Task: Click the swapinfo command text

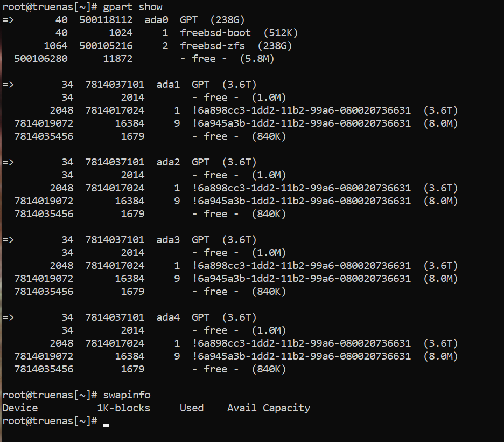Action: 127,395
